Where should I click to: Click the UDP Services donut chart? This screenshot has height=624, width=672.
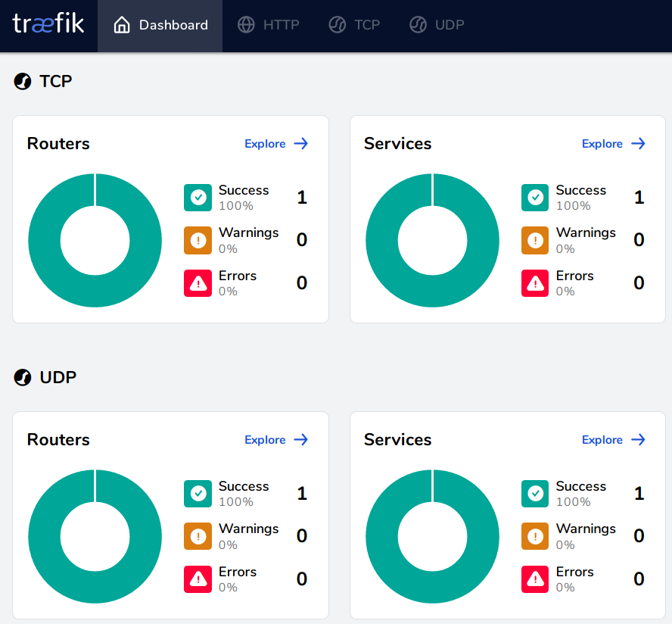point(383,536)
